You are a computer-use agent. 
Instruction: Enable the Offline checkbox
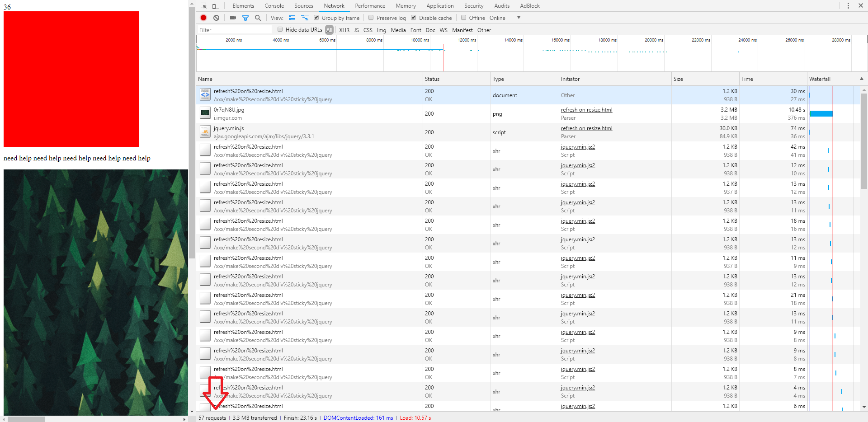coord(464,18)
